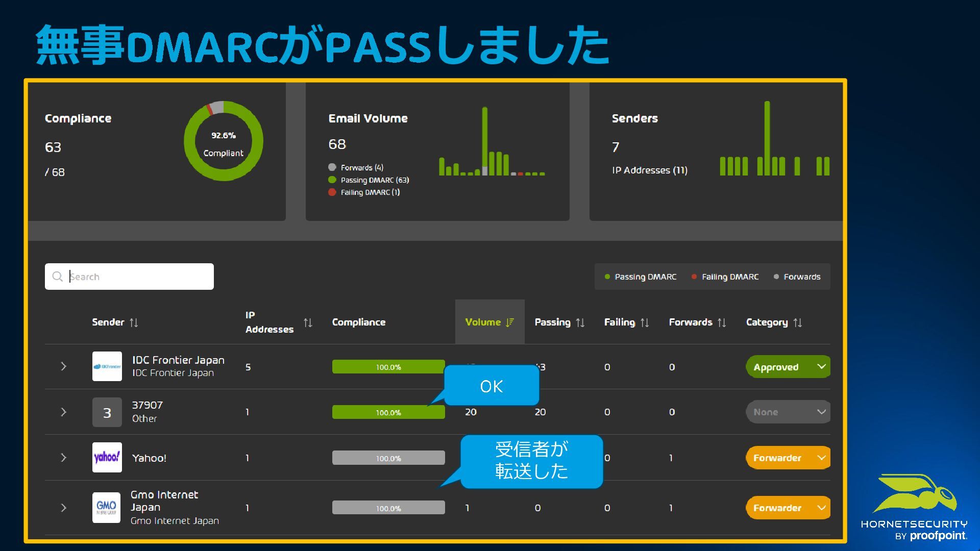Open Yahoo! Forwarder category button

click(788, 458)
